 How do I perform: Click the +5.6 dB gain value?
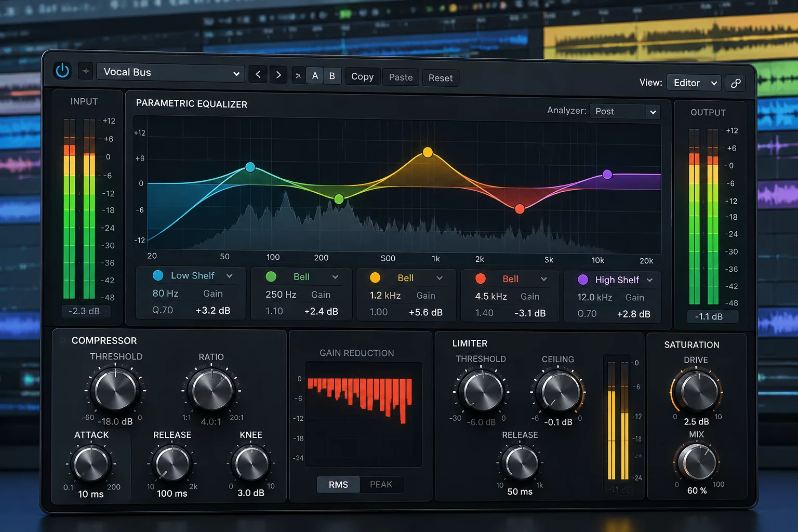click(x=425, y=312)
